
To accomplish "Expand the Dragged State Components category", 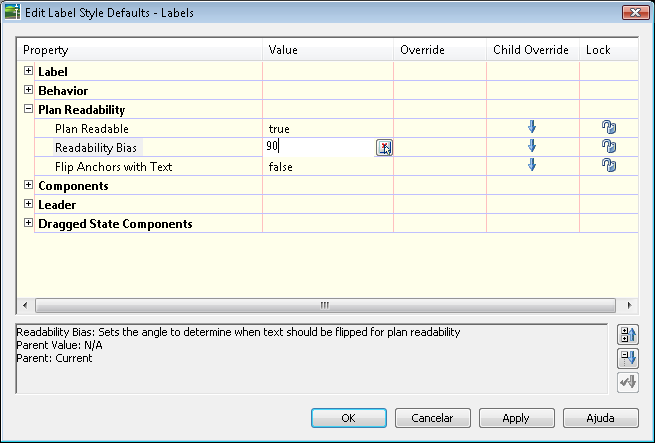I will [x=28, y=223].
